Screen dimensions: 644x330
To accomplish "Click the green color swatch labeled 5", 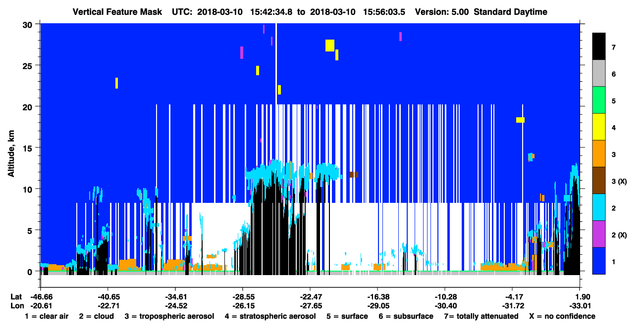I will point(598,101).
